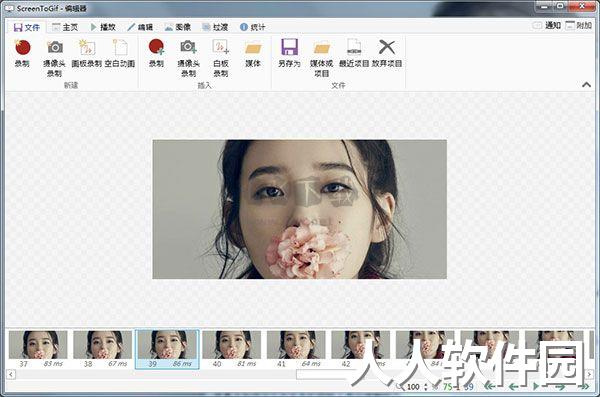
Task: Switch to 文件 file tab
Action: pyautogui.click(x=26, y=27)
